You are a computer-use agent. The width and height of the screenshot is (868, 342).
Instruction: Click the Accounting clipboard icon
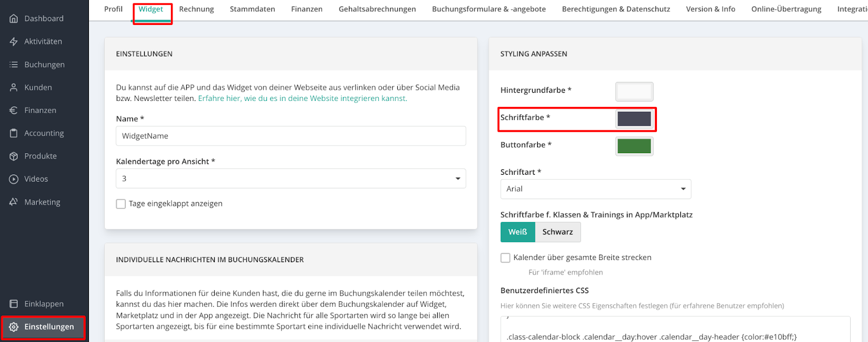(x=14, y=133)
